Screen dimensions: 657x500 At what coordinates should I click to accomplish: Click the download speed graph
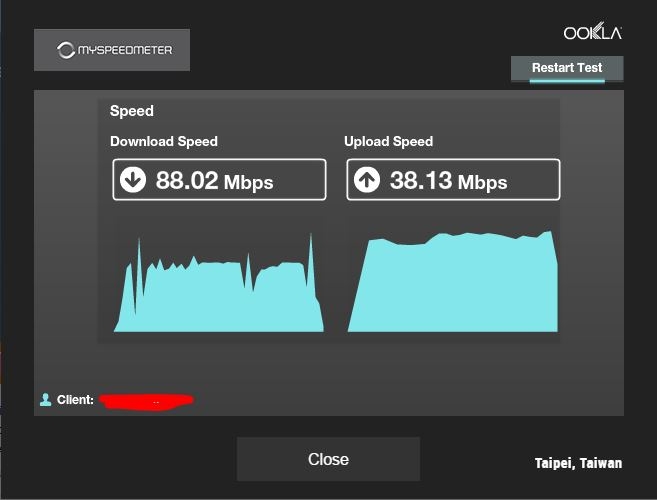click(219, 283)
